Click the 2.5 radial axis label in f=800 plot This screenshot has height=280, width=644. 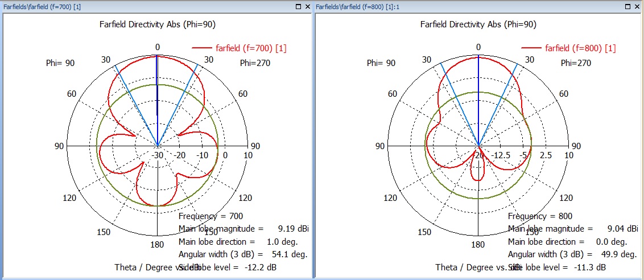pyautogui.click(x=546, y=155)
